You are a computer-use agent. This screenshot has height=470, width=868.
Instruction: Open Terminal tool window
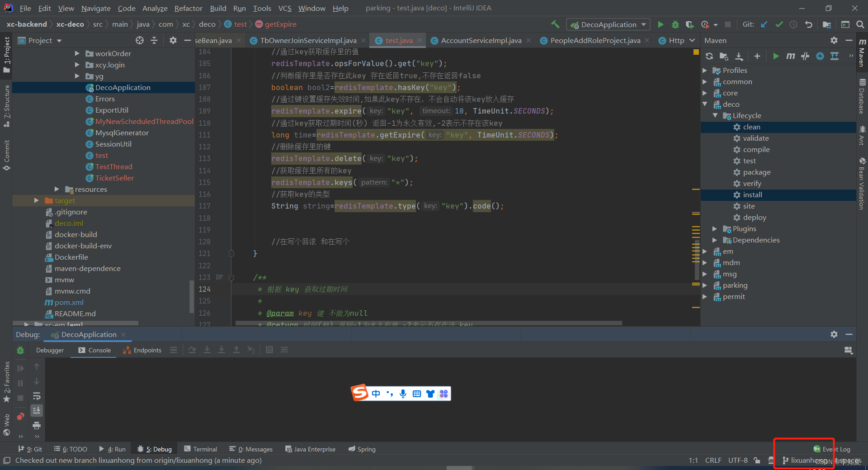(200, 449)
